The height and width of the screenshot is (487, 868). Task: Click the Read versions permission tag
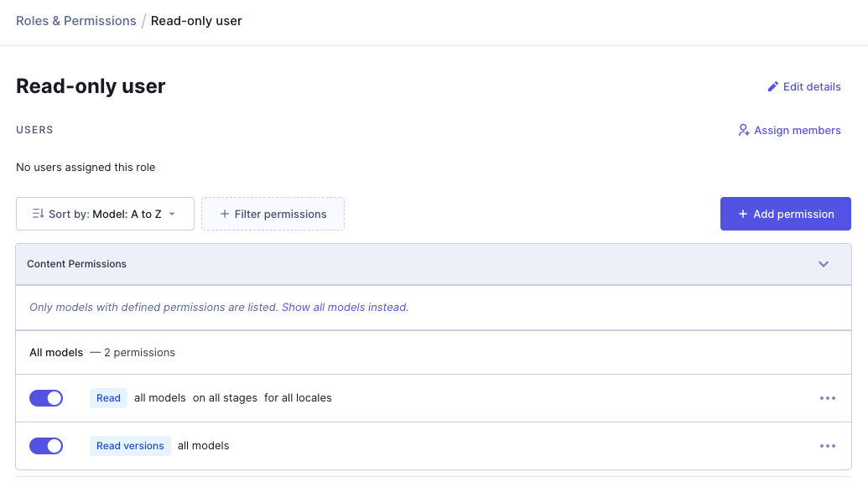click(x=130, y=446)
